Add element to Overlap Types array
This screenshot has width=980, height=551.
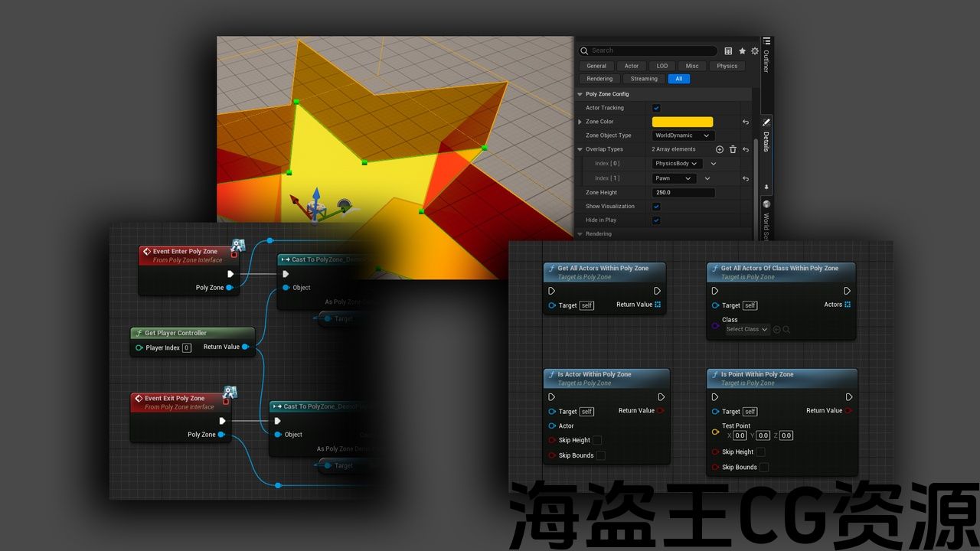click(x=720, y=149)
